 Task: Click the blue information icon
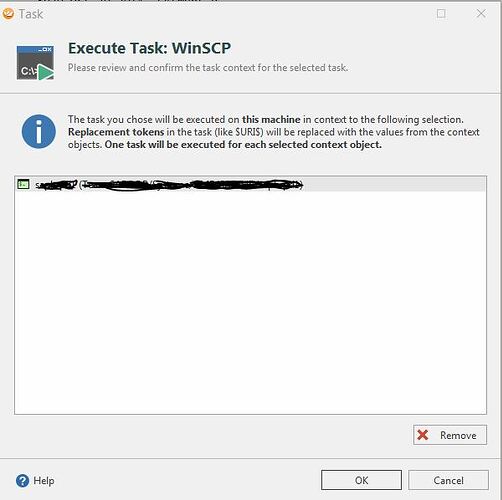[39, 131]
